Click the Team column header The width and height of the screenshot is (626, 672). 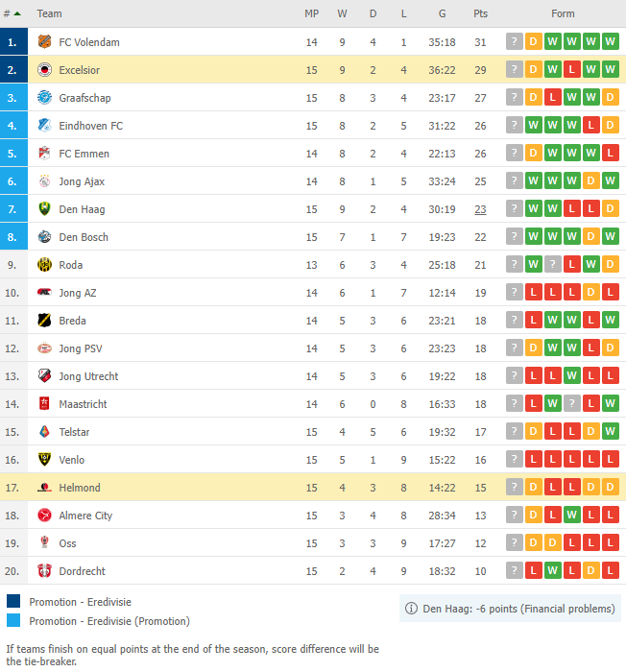click(49, 13)
